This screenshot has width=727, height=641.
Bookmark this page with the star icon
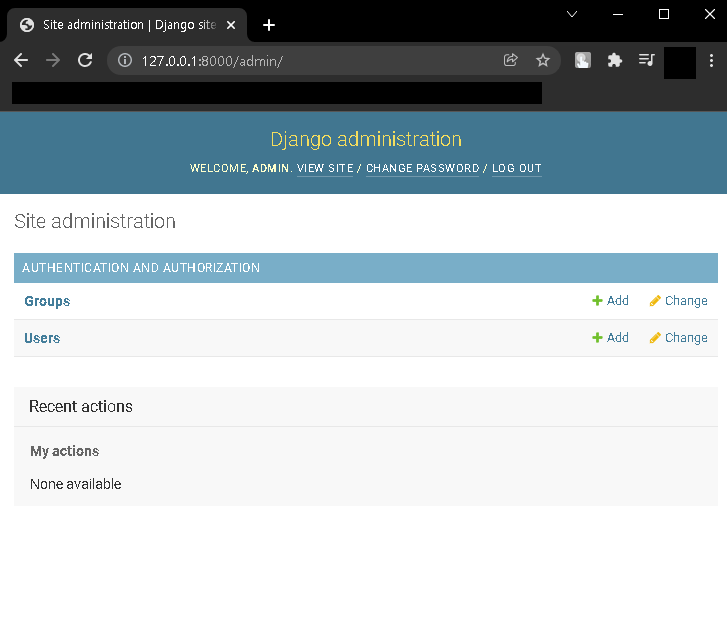pos(542,60)
